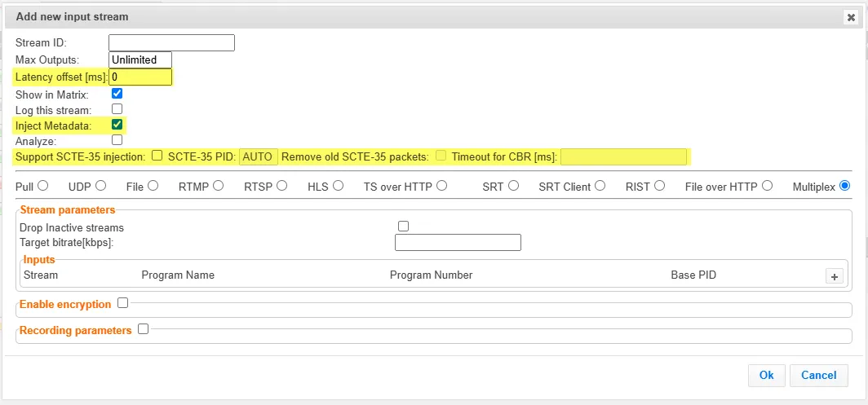Enable Recording parameters checkbox
Image resolution: width=868 pixels, height=405 pixels.
point(143,328)
